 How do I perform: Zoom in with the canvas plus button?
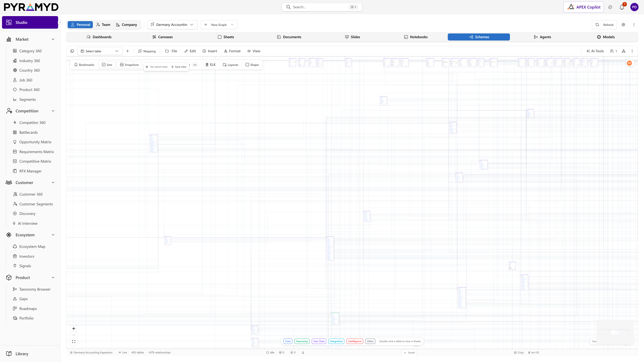pos(74,328)
